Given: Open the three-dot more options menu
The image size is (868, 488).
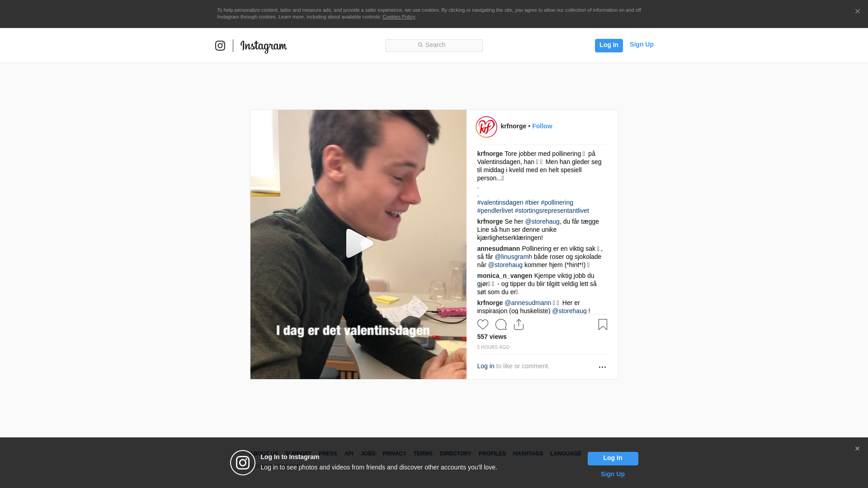Looking at the screenshot, I should tap(602, 367).
